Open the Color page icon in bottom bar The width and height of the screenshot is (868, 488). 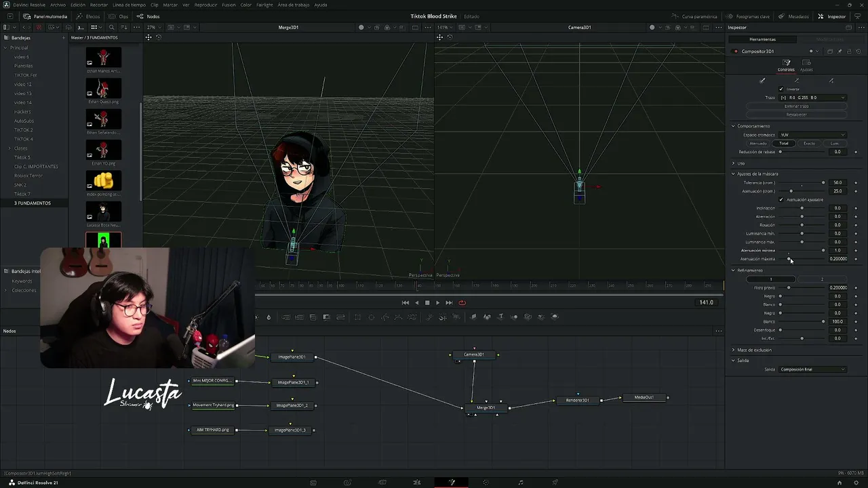(x=486, y=483)
